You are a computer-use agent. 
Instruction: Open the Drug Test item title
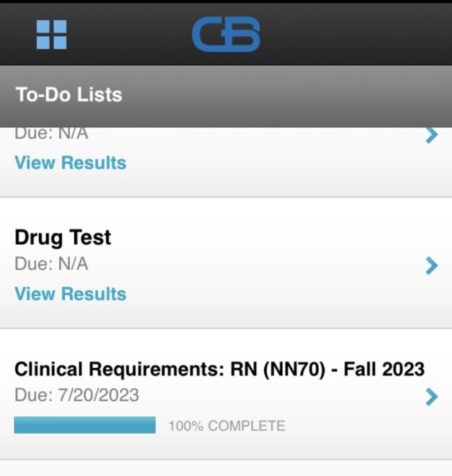click(x=63, y=237)
